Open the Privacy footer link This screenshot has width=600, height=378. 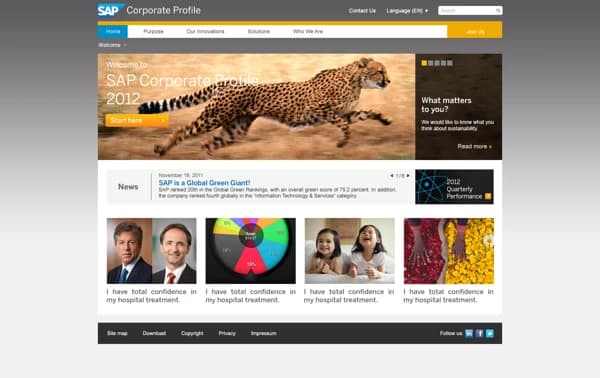227,333
